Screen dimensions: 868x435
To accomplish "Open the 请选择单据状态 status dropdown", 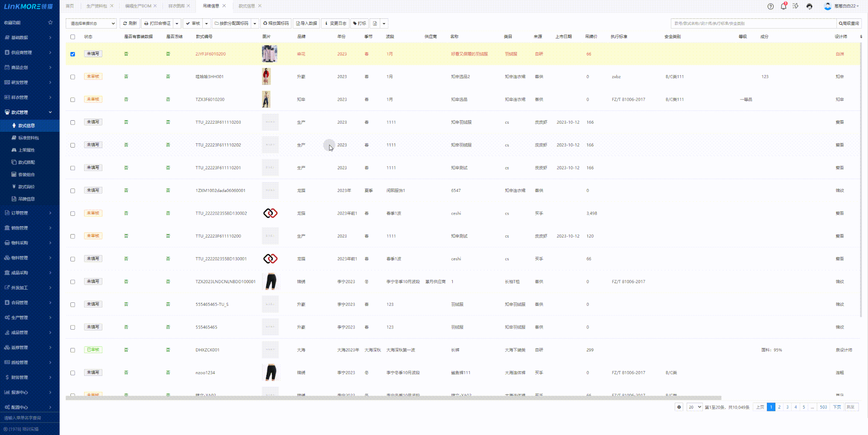I will click(x=91, y=23).
